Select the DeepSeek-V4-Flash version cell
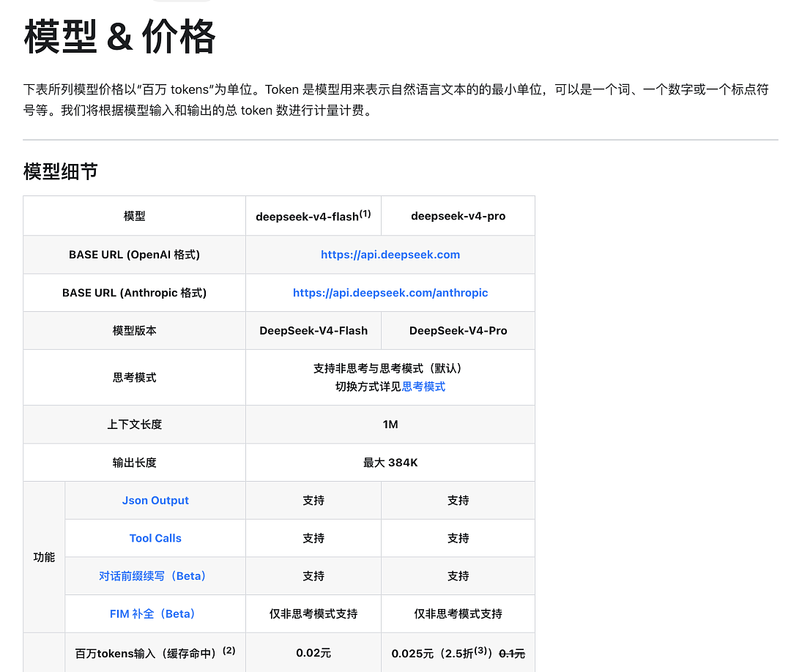Viewport: 791px width, 672px height. tap(313, 331)
